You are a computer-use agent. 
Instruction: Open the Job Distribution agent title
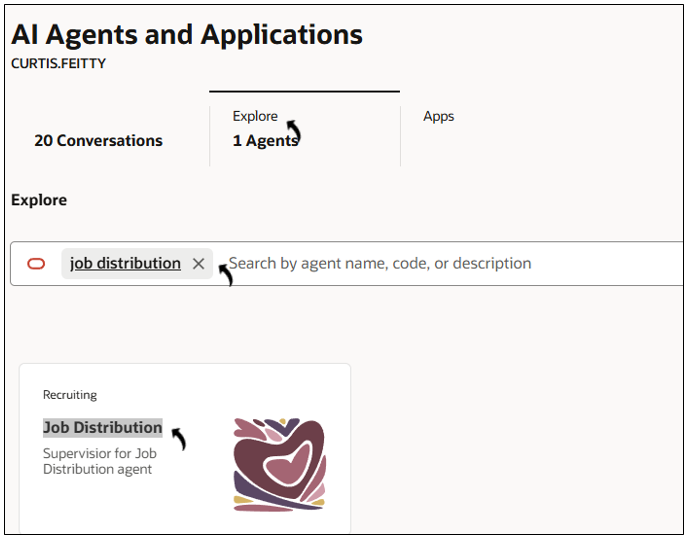tap(103, 427)
